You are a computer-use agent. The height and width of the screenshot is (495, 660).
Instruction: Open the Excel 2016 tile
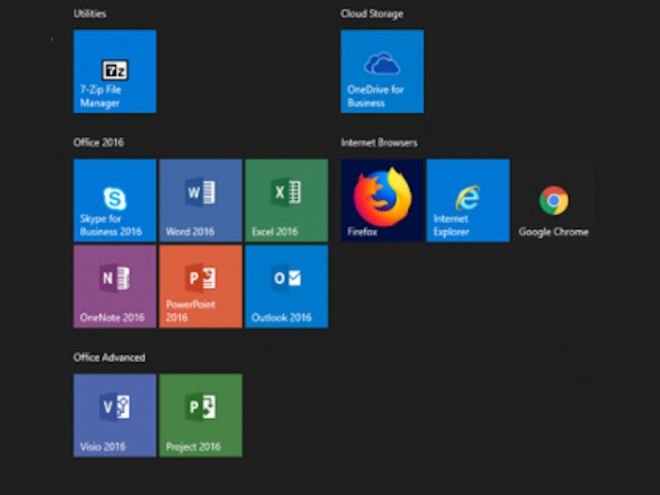click(x=287, y=200)
